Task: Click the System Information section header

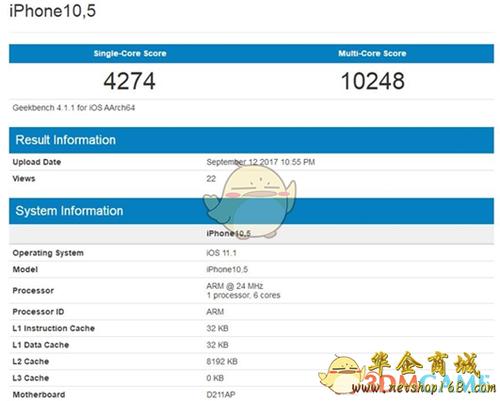Action: [69, 211]
